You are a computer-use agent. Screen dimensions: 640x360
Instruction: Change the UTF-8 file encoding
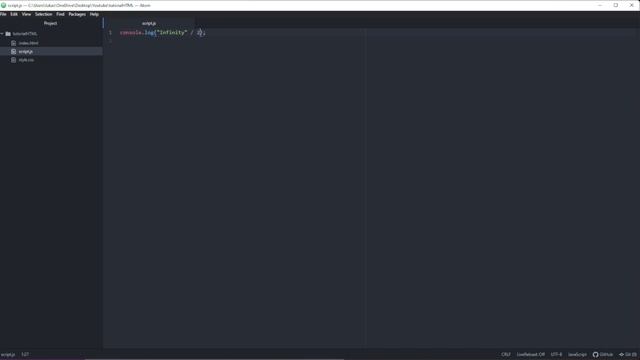point(556,355)
